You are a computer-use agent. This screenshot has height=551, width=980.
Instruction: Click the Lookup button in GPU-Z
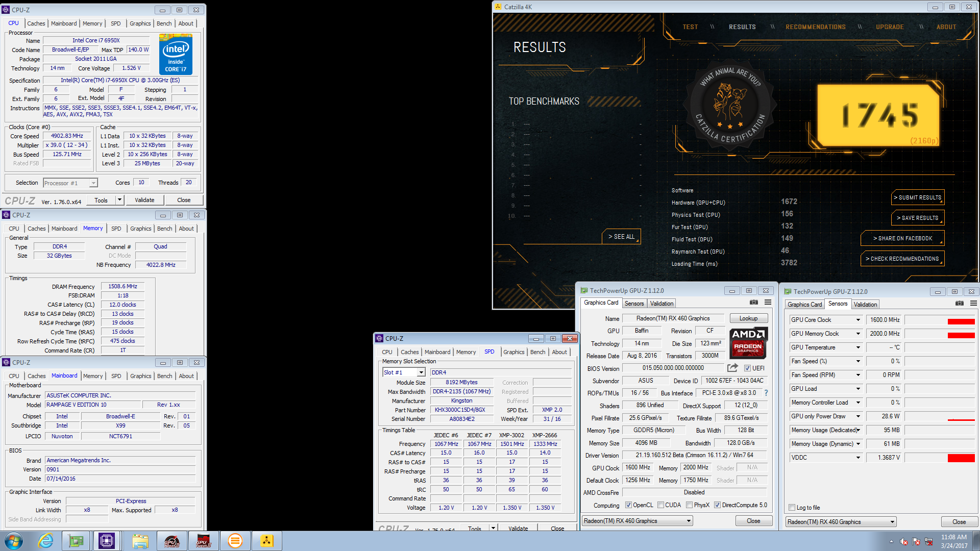pyautogui.click(x=748, y=318)
